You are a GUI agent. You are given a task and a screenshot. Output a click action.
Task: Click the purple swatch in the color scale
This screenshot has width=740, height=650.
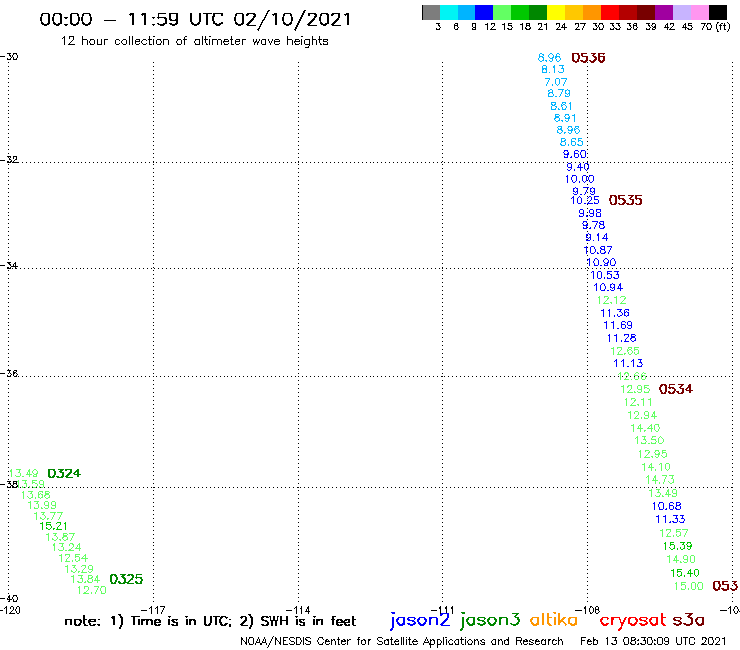click(664, 12)
